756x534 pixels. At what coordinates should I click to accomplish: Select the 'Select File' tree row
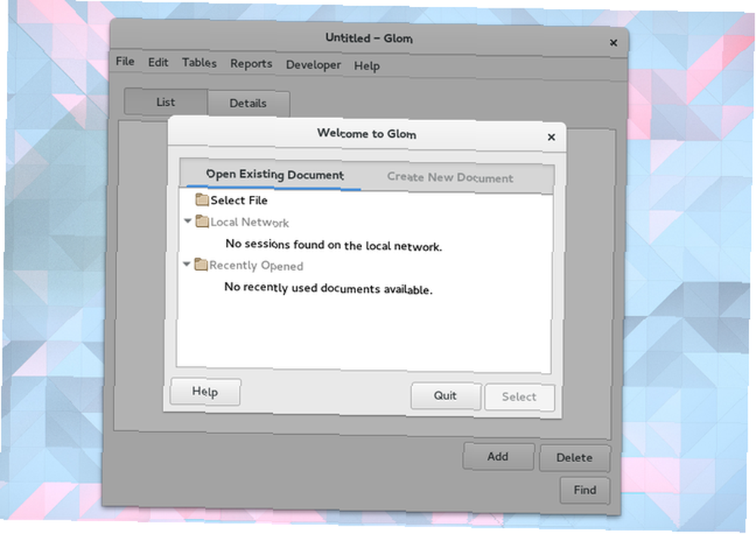[366, 202]
